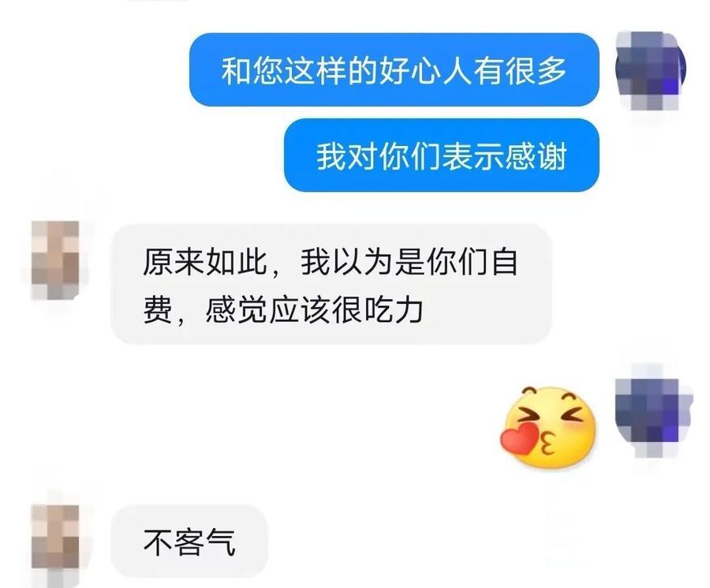This screenshot has height=588, width=710.
Task: Tap the gray 不客气 message bubble
Action: 189,541
